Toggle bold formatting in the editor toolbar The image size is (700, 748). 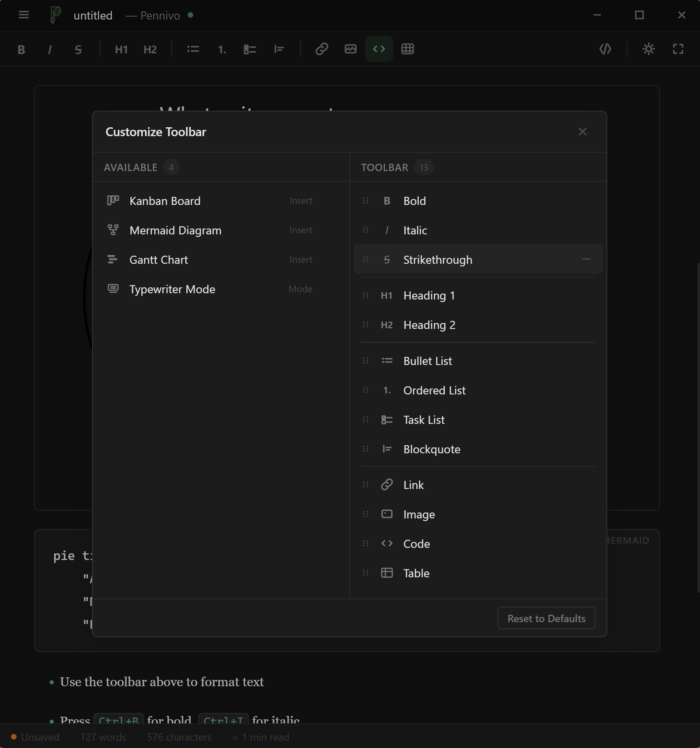point(21,49)
